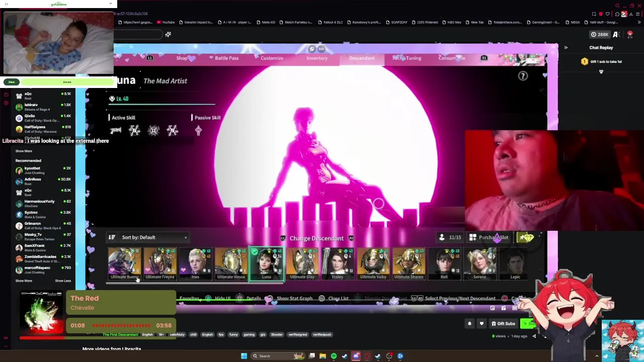Choose the Hailey portrait
Screen dimensions: 644x362
point(338,263)
